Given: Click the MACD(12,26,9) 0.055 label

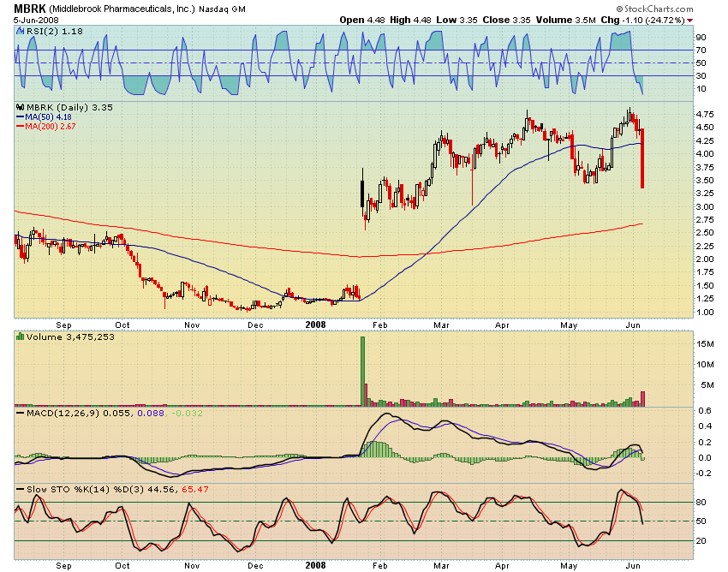Looking at the screenshot, I should 80,413.
